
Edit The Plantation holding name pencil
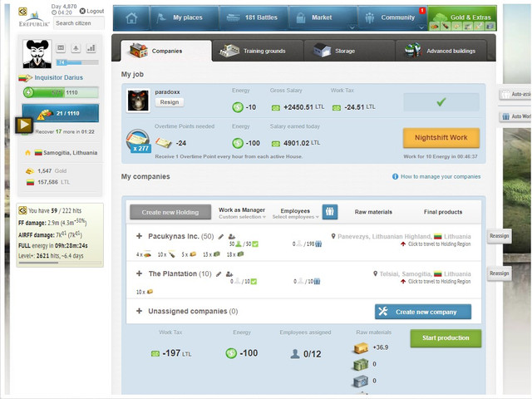point(219,273)
